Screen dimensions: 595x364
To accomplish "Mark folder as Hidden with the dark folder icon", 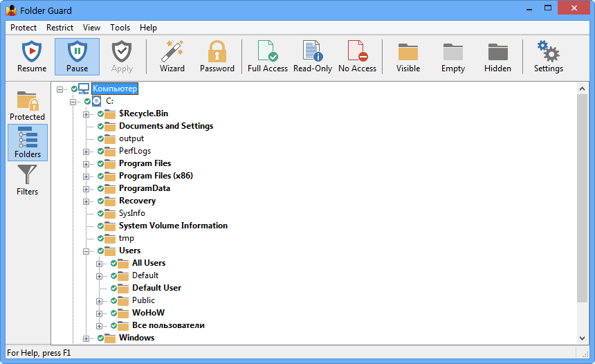I will tap(498, 52).
